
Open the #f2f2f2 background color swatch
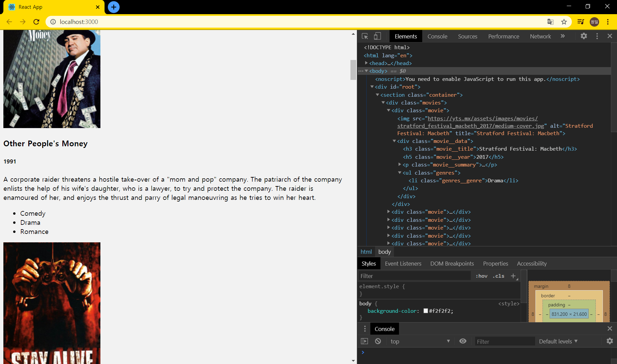pyautogui.click(x=426, y=311)
